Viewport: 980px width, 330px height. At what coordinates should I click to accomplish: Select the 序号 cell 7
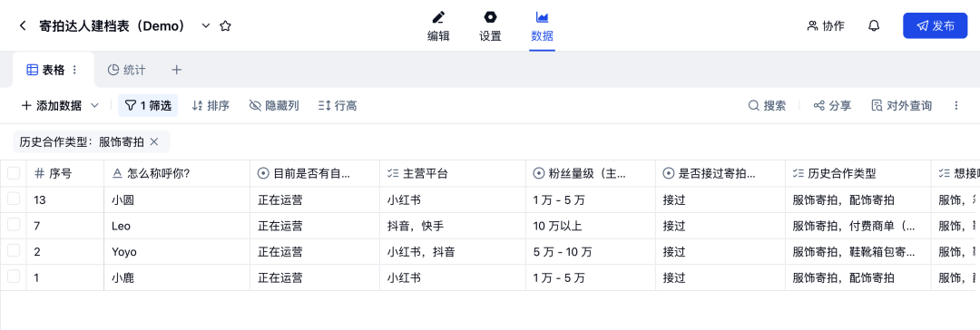tap(65, 226)
